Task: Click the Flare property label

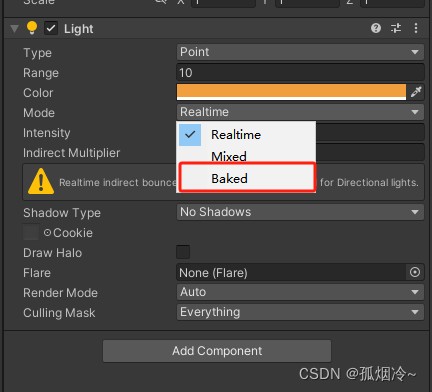Action: (x=37, y=273)
